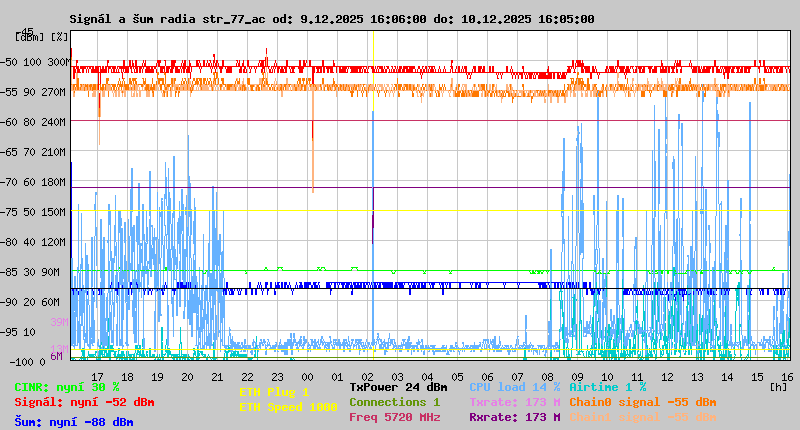Click the Šum: nyní -88 dBm legend entry
Viewport: 800px width, 430px height.
73,422
